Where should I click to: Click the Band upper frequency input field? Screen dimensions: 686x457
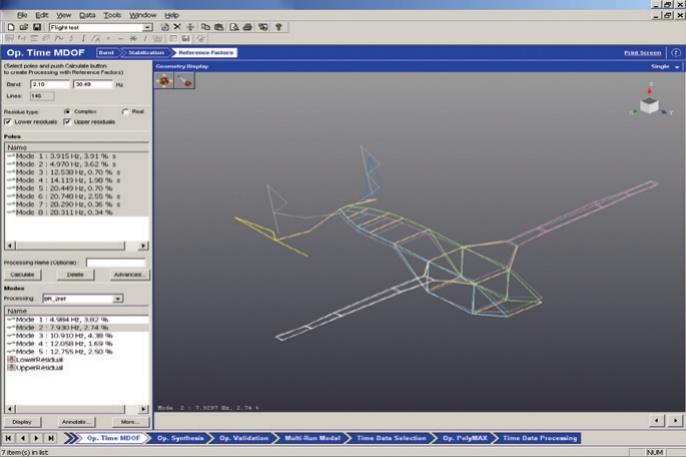93,84
